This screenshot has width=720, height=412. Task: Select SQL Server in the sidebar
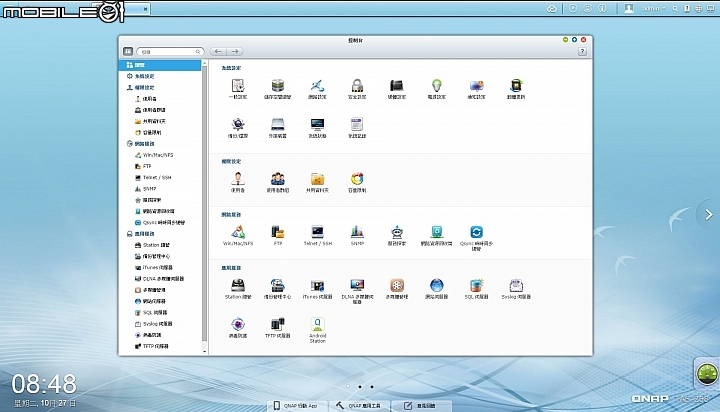coord(151,313)
